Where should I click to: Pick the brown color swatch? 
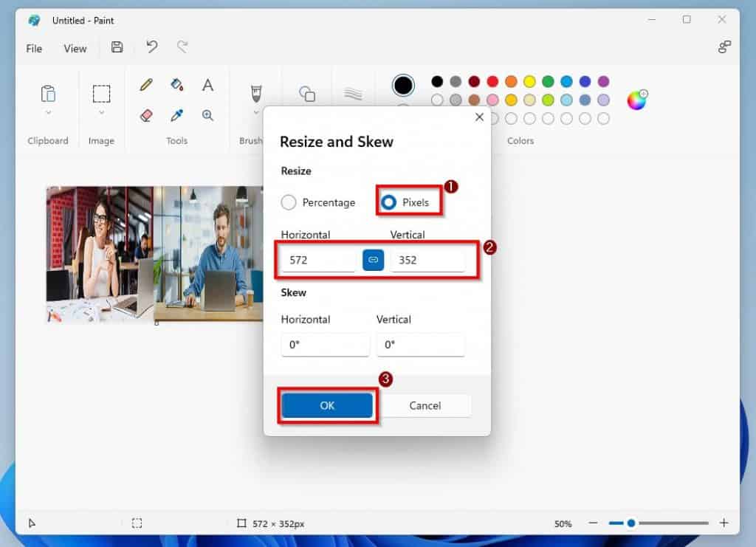[474, 100]
